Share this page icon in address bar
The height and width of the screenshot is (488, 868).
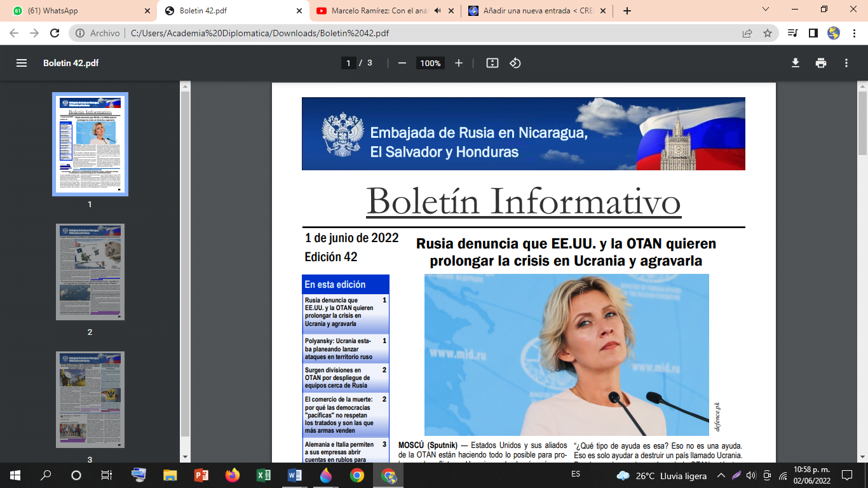point(747,33)
